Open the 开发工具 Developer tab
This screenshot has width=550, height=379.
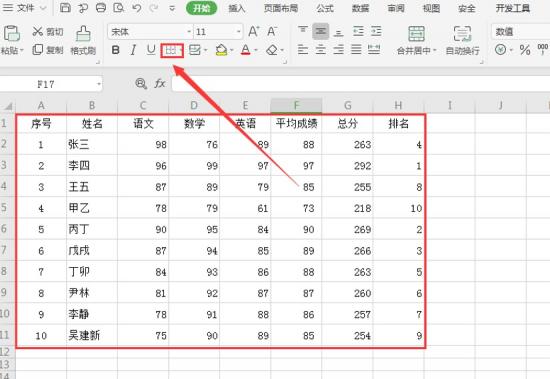point(512,8)
